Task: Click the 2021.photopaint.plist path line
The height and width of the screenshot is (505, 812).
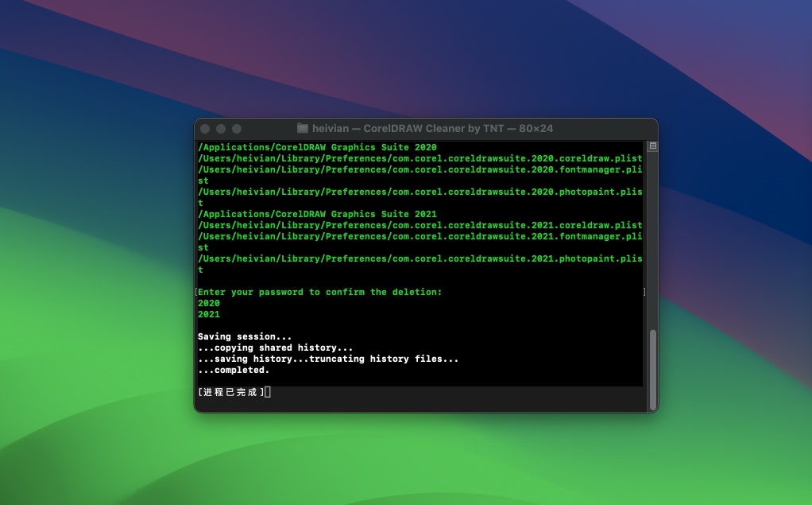Action: point(420,258)
